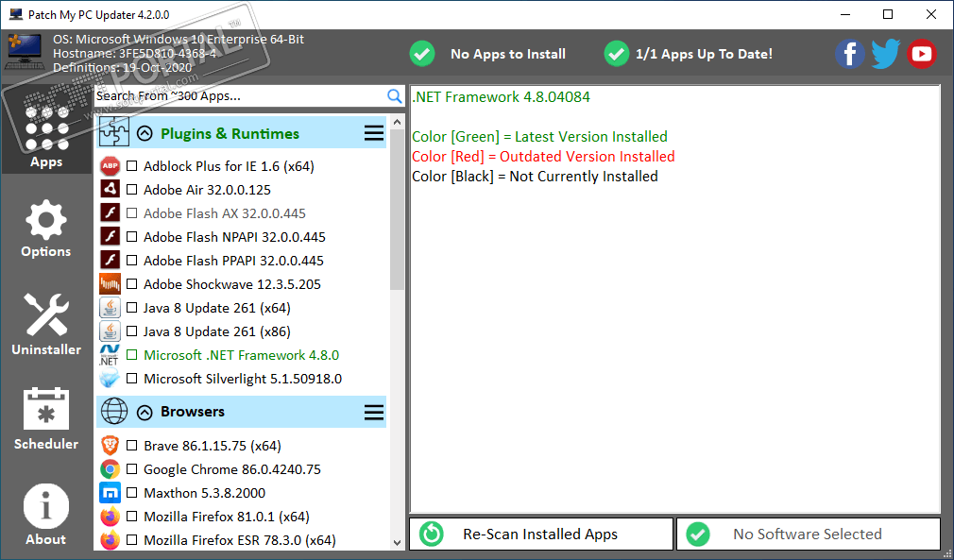The height and width of the screenshot is (560, 954).
Task: Click the Java 8 Update 261 (x86) icon
Action: pos(111,331)
